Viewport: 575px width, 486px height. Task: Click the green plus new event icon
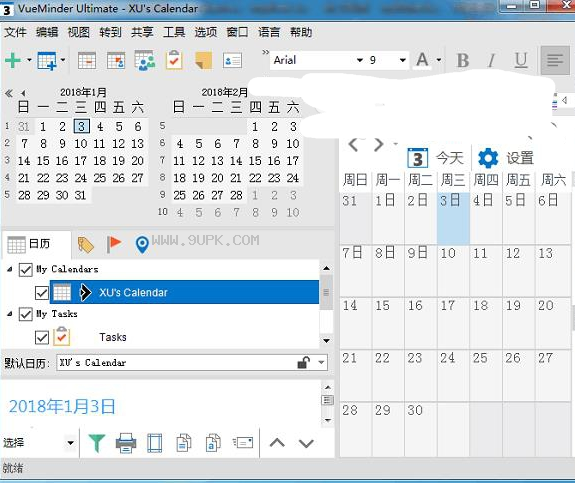click(x=13, y=60)
